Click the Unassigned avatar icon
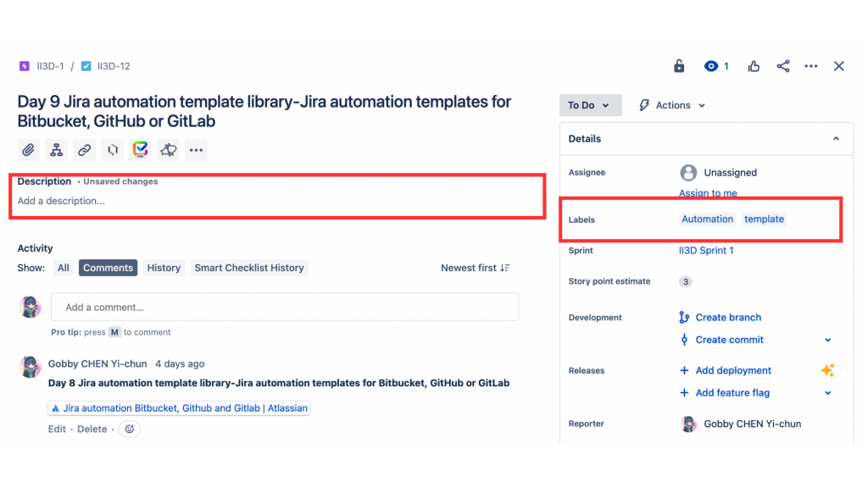Screen dimensions: 868x488 tap(688, 173)
